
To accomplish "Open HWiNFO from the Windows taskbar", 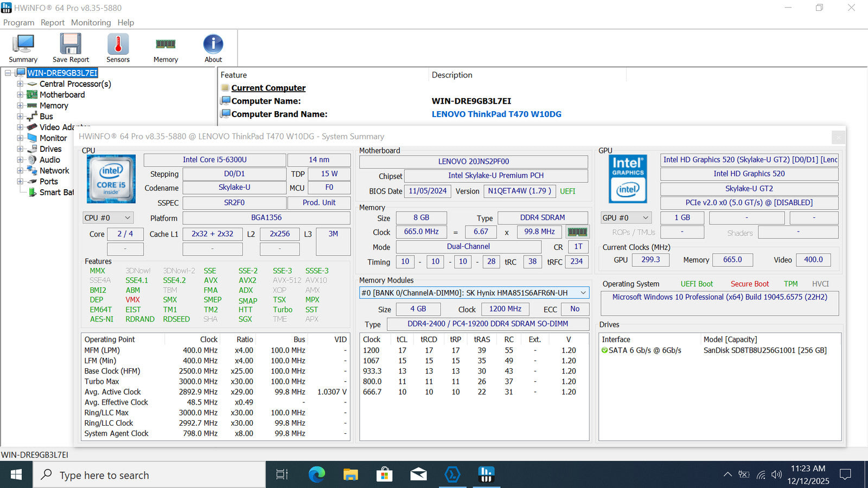I will point(486,475).
